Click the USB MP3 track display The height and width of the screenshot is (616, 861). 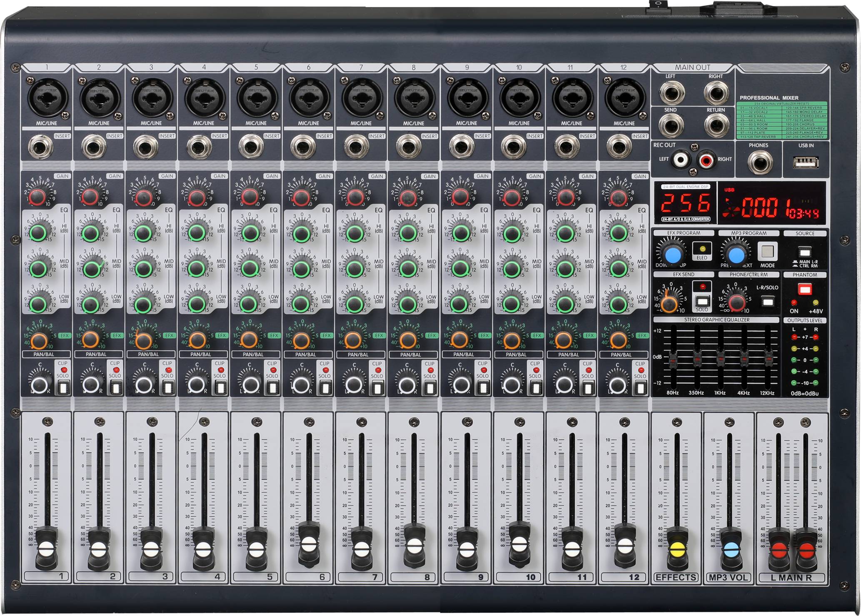pos(772,204)
